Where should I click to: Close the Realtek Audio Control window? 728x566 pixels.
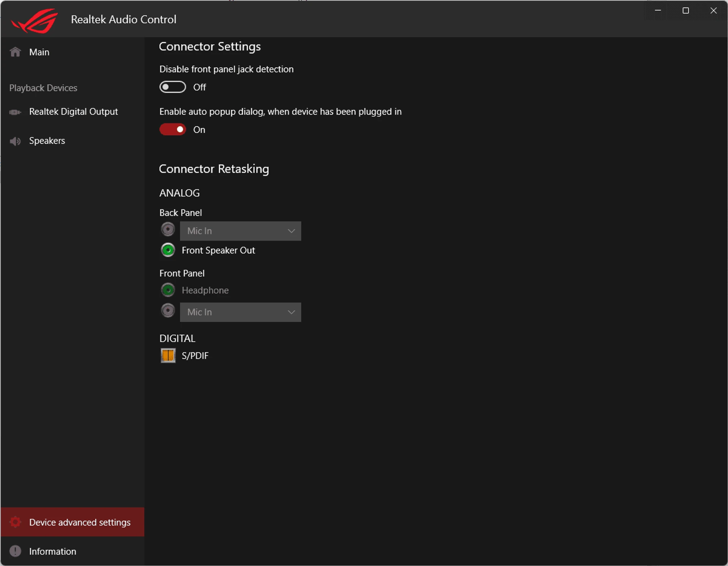coord(713,11)
